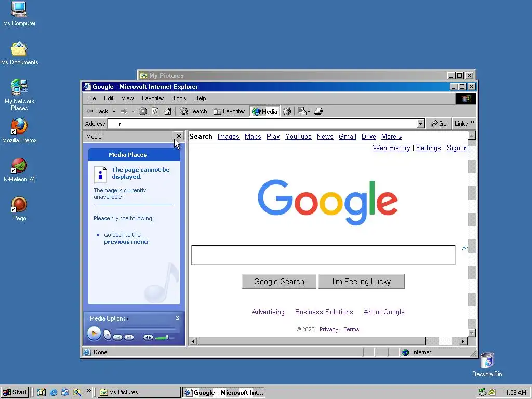Viewport: 532px width, 399px height.
Task: Click the Forward arrow button
Action: (124, 111)
